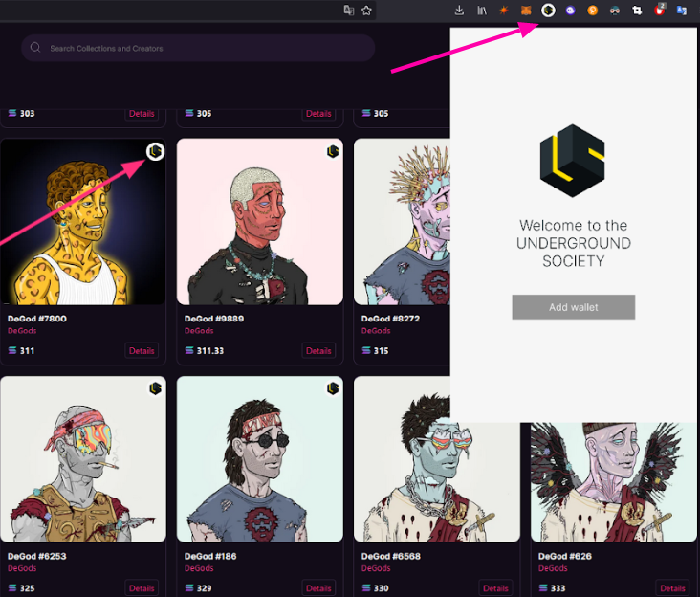This screenshot has width=700, height=597.
Task: Click the DeGod #6253 title
Action: point(37,556)
